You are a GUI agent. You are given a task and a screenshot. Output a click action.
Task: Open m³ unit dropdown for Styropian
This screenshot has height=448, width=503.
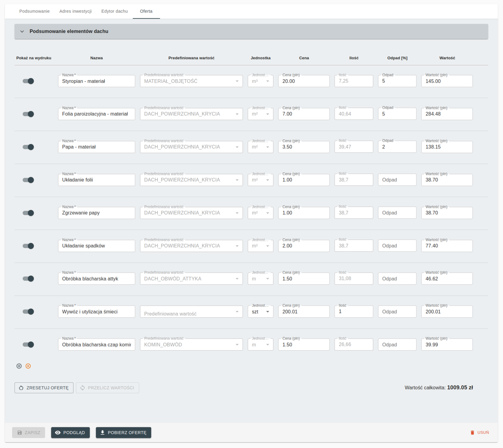[260, 81]
